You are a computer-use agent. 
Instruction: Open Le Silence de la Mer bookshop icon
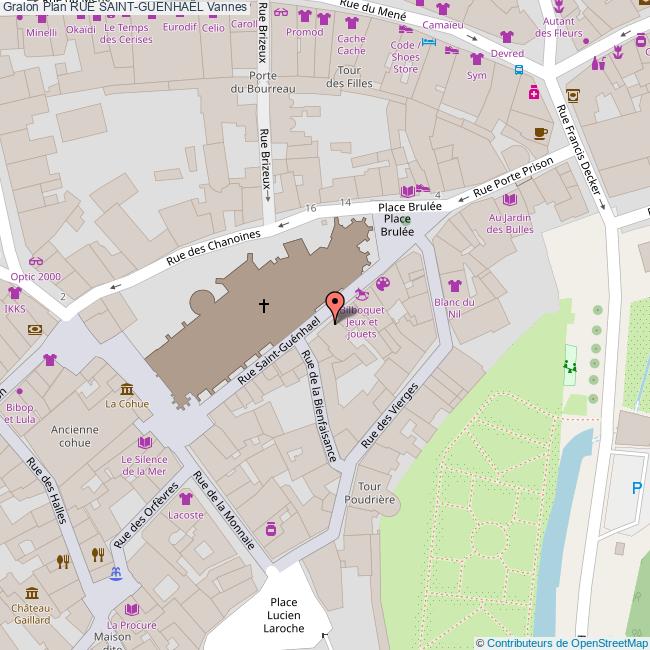coord(144,442)
